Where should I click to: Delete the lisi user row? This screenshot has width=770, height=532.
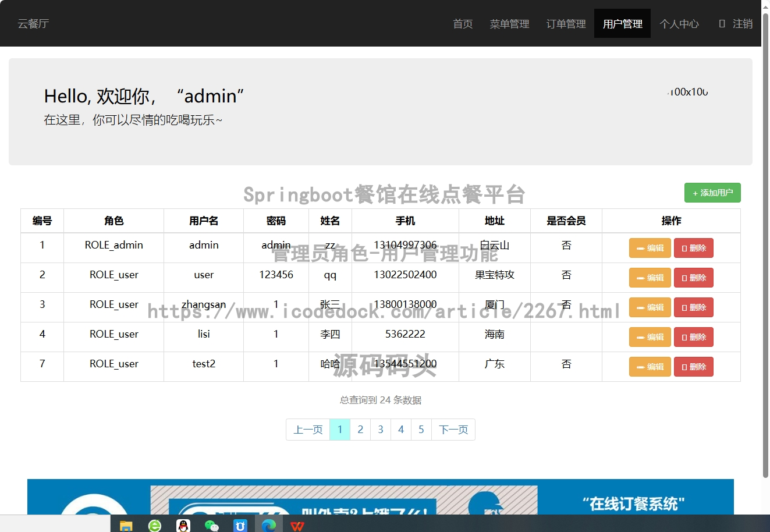694,337
